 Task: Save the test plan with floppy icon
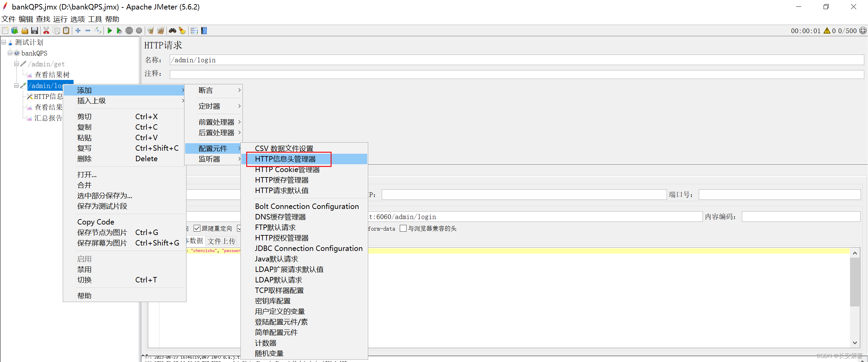[34, 31]
